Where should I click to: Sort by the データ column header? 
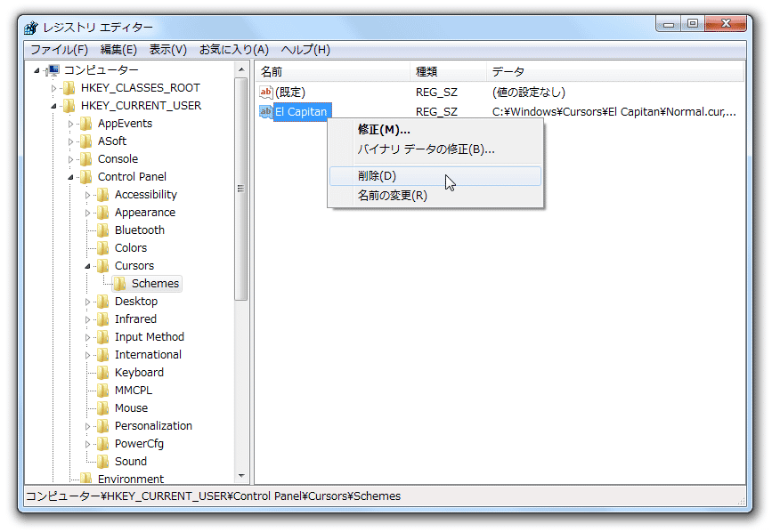615,72
